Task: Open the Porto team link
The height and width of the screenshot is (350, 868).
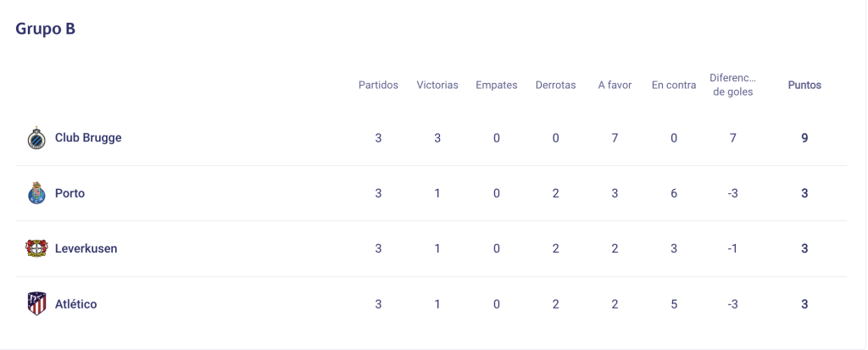Action: tap(70, 193)
